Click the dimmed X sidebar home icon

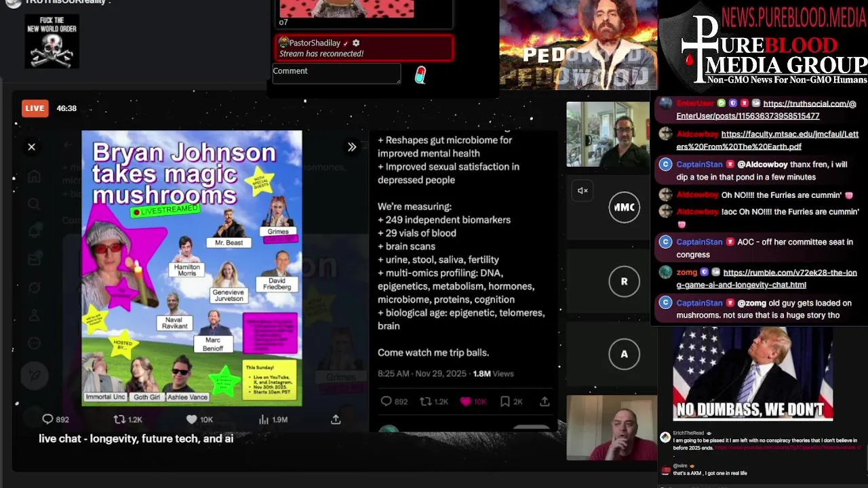click(34, 177)
